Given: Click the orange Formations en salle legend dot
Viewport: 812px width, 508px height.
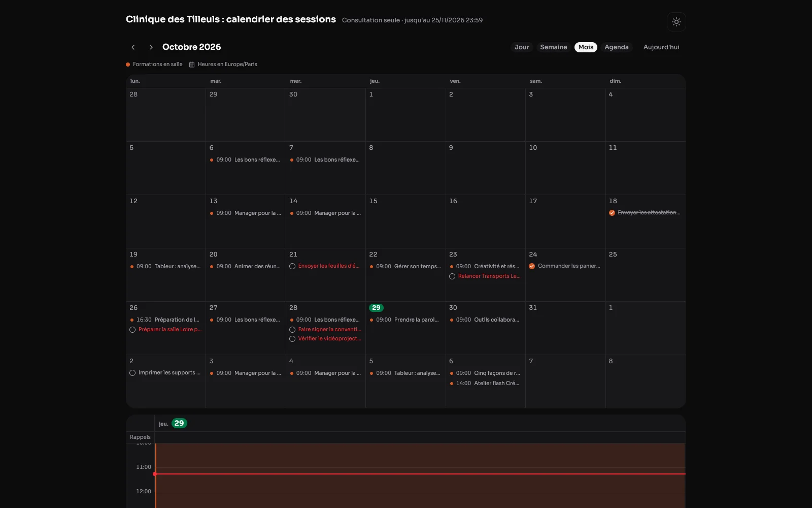Looking at the screenshot, I should pos(128,65).
